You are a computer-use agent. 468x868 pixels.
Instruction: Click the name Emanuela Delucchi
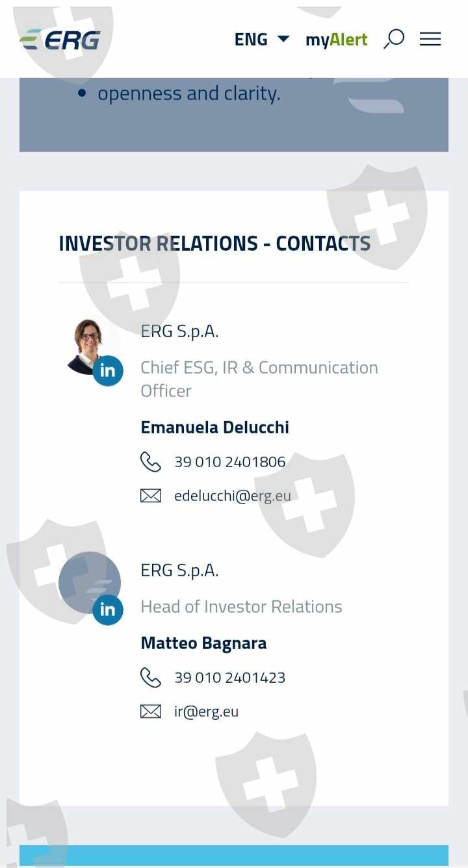[x=214, y=427]
